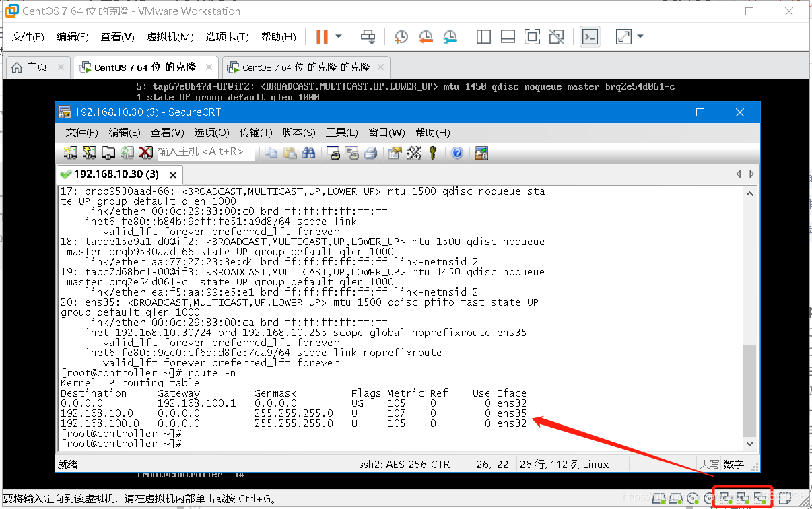Screen dimensions: 812x509
Task: Click the VMware status bar message log icon
Action: click(x=784, y=499)
